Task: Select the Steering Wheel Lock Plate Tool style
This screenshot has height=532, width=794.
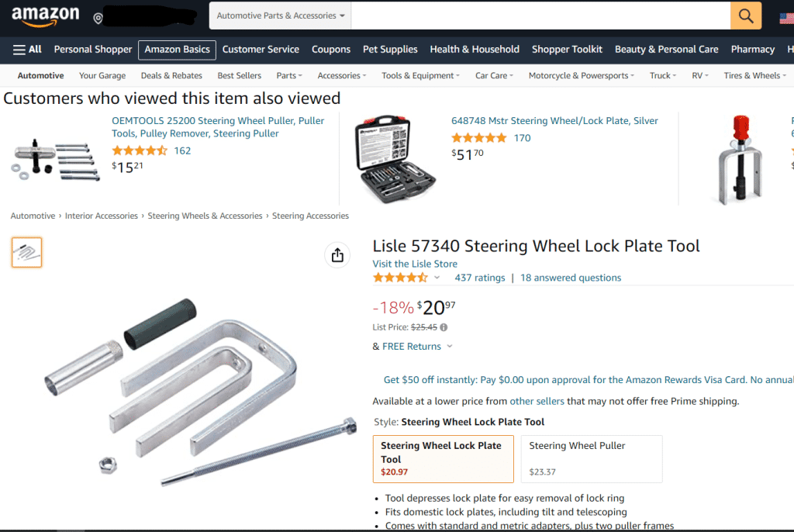Action: 443,458
